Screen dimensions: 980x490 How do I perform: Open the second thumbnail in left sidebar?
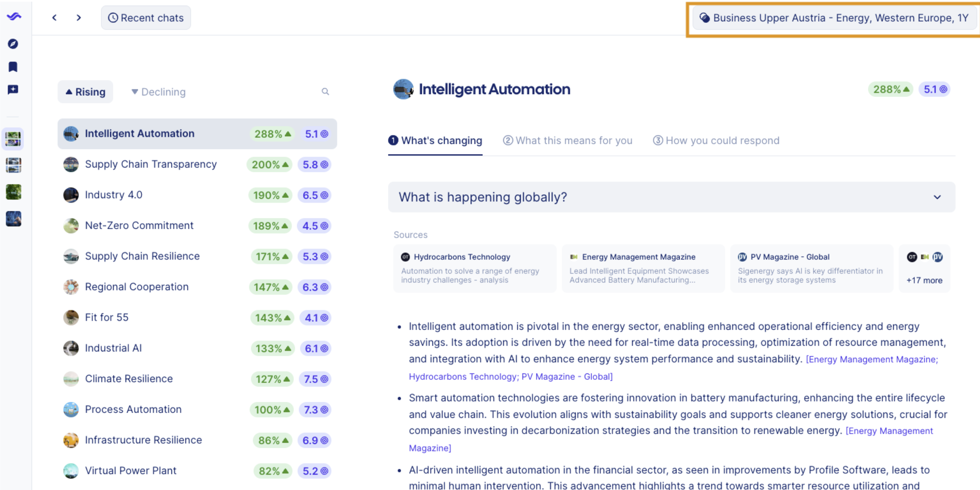click(x=13, y=165)
